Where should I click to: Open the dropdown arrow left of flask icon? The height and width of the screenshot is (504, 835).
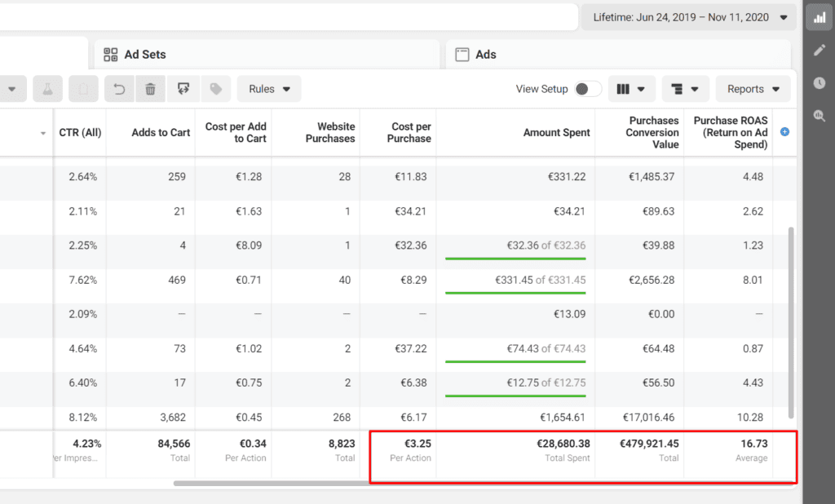point(11,89)
